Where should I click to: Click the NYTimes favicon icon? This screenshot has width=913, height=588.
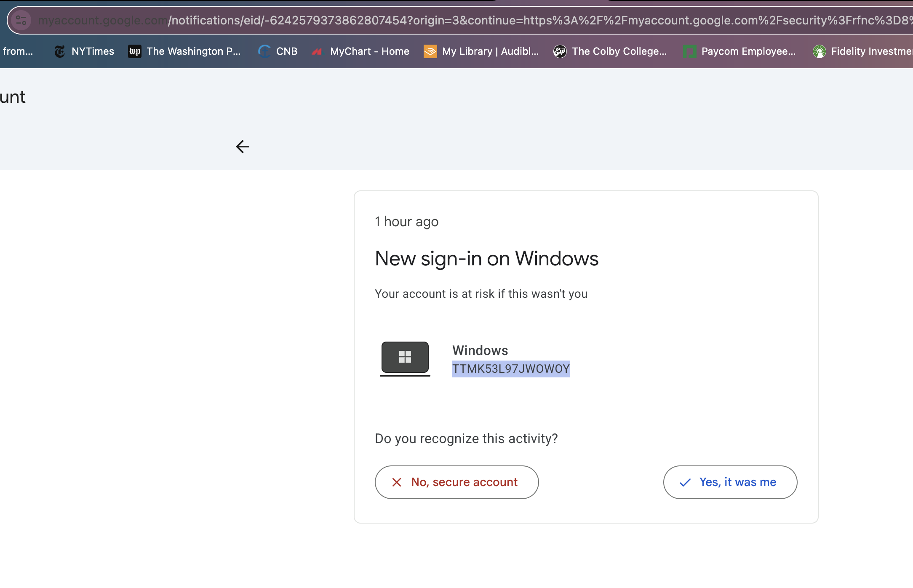click(60, 51)
